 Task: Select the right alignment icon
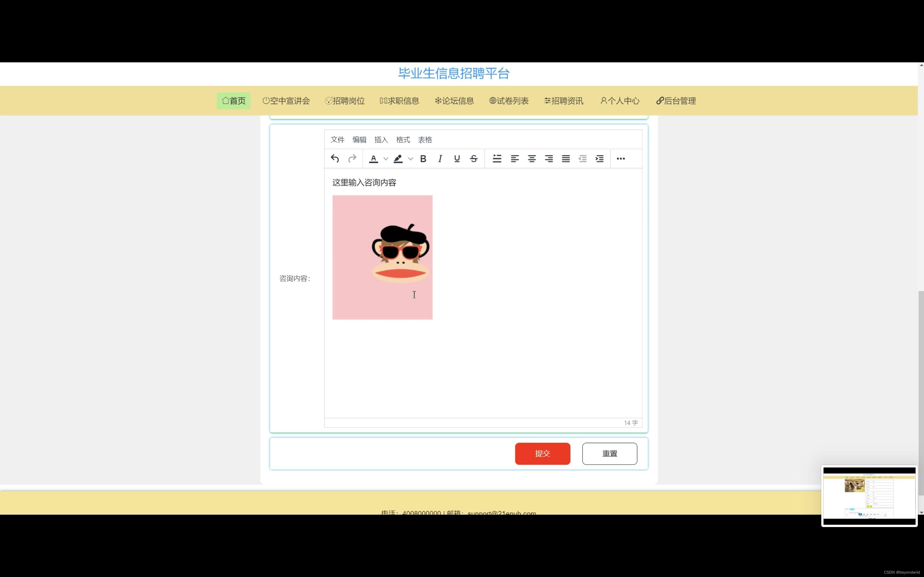point(549,158)
